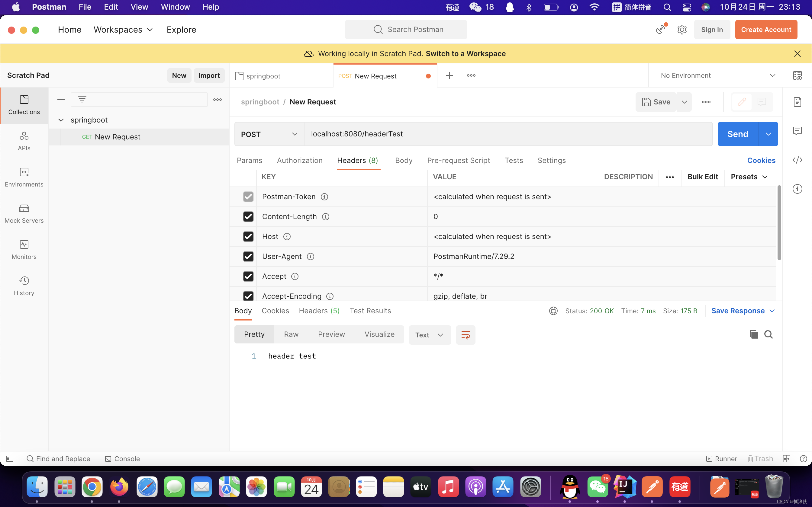
Task: Disable the Content-Length header
Action: pyautogui.click(x=248, y=216)
